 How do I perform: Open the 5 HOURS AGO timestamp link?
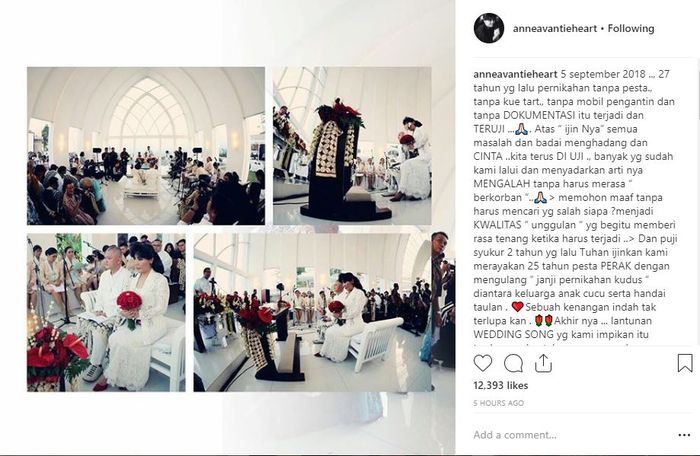(x=499, y=403)
